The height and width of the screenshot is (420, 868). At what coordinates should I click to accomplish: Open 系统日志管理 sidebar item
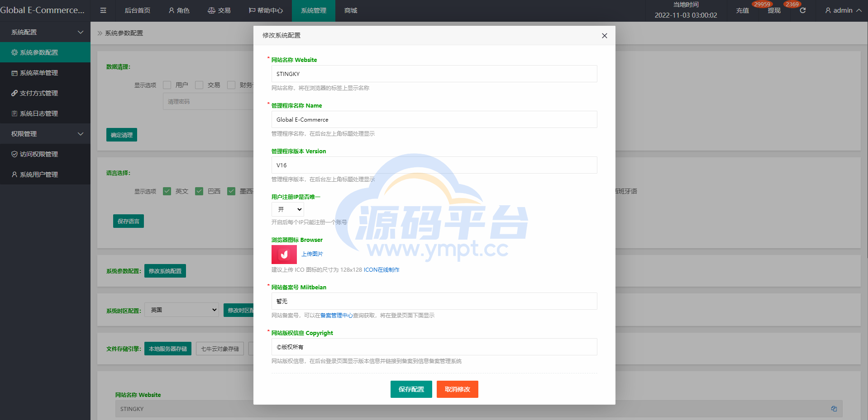point(45,113)
